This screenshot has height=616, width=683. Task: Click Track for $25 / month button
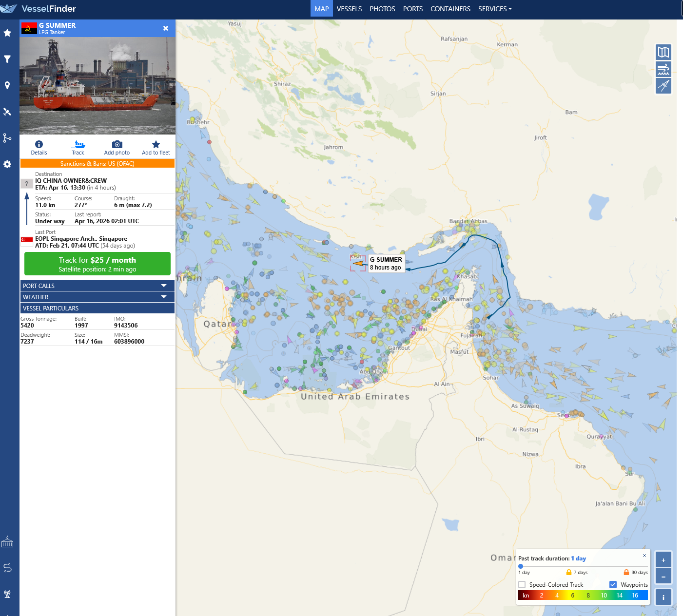tap(98, 264)
